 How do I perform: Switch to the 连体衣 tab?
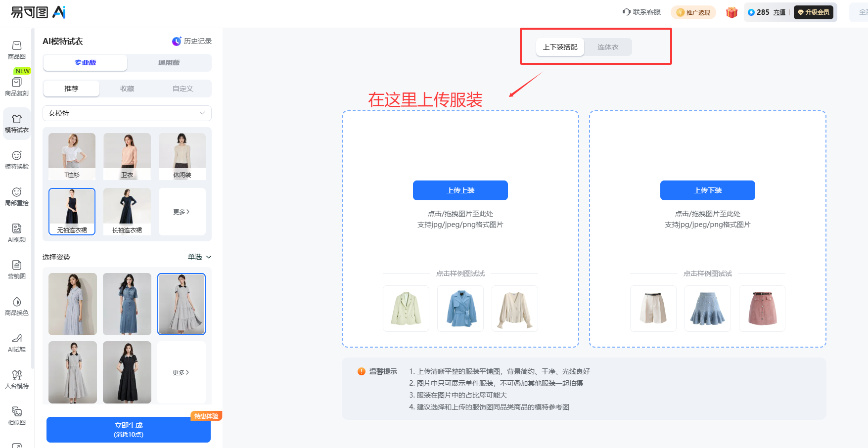pos(608,47)
